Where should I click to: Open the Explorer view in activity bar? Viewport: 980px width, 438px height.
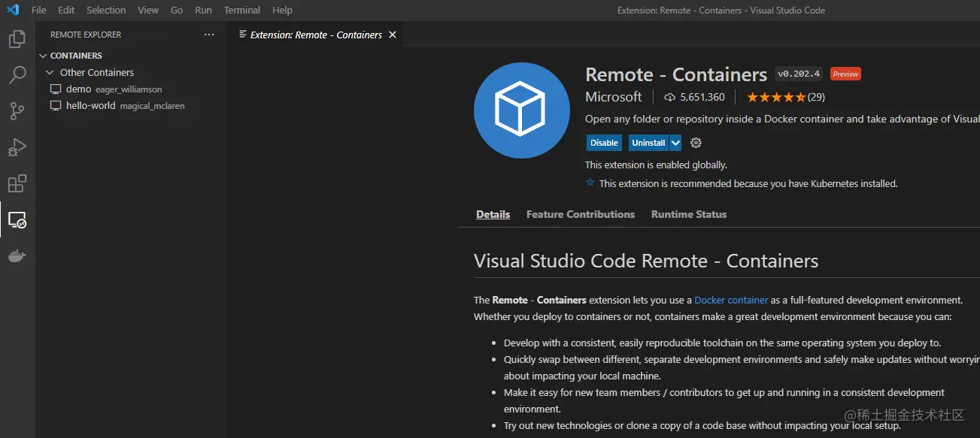(17, 39)
